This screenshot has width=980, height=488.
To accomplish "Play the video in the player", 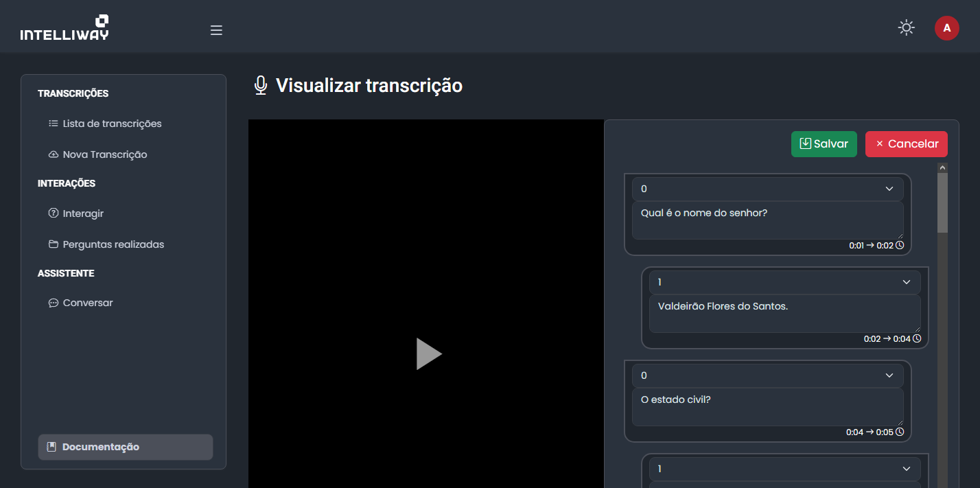I will (x=428, y=353).
